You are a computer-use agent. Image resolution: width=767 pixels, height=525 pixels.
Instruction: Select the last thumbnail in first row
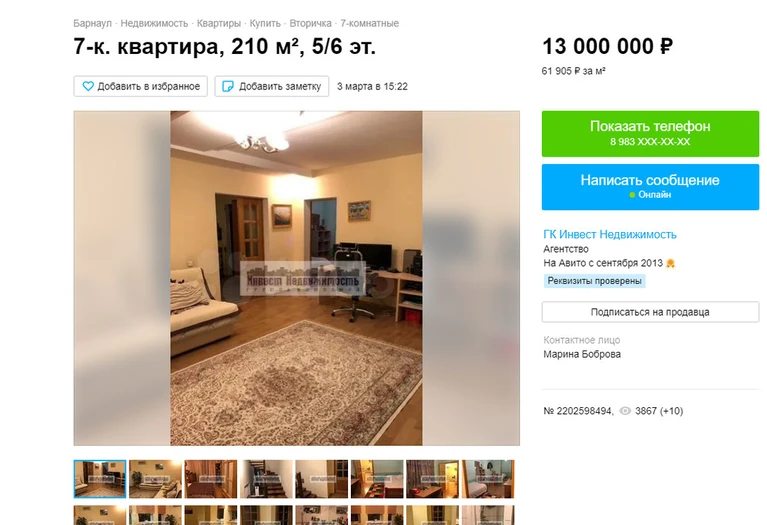point(488,479)
